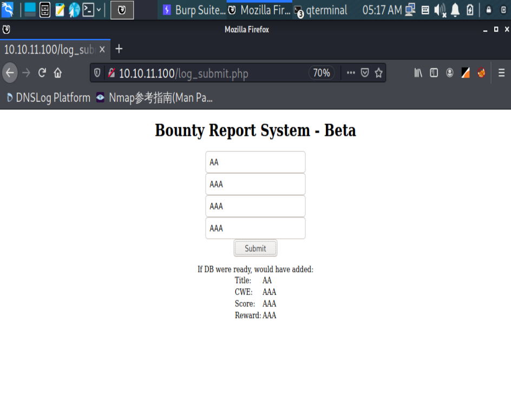511x420 pixels.
Task: Reset the 70% zoom level indicator
Action: (x=322, y=73)
